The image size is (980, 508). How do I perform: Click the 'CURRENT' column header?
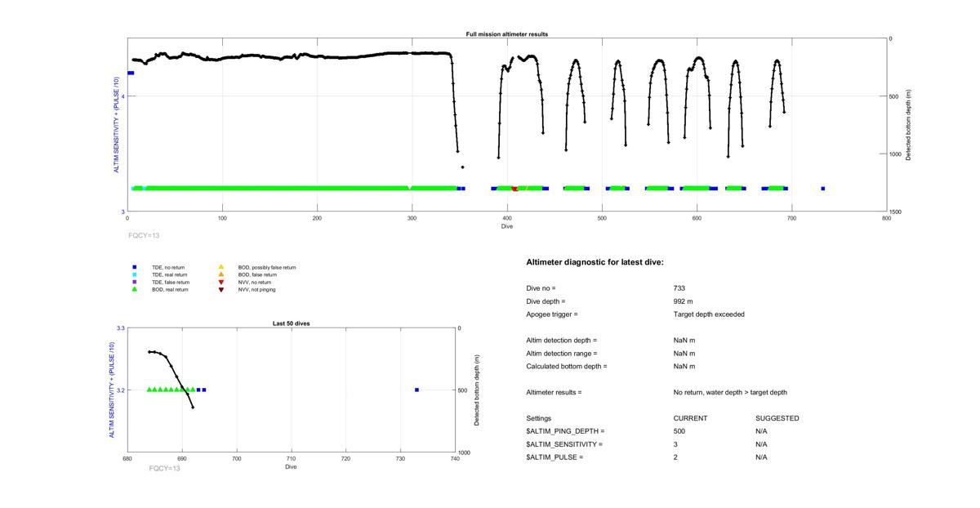pos(690,419)
